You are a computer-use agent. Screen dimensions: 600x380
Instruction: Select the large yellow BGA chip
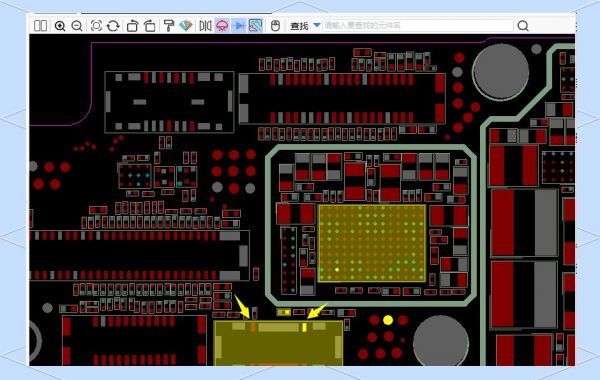pyautogui.click(x=372, y=243)
